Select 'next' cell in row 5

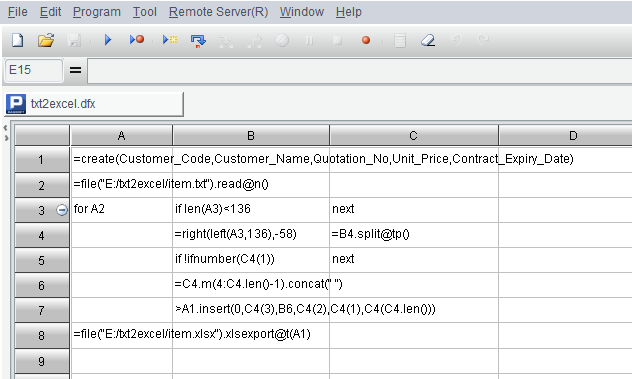coord(414,260)
